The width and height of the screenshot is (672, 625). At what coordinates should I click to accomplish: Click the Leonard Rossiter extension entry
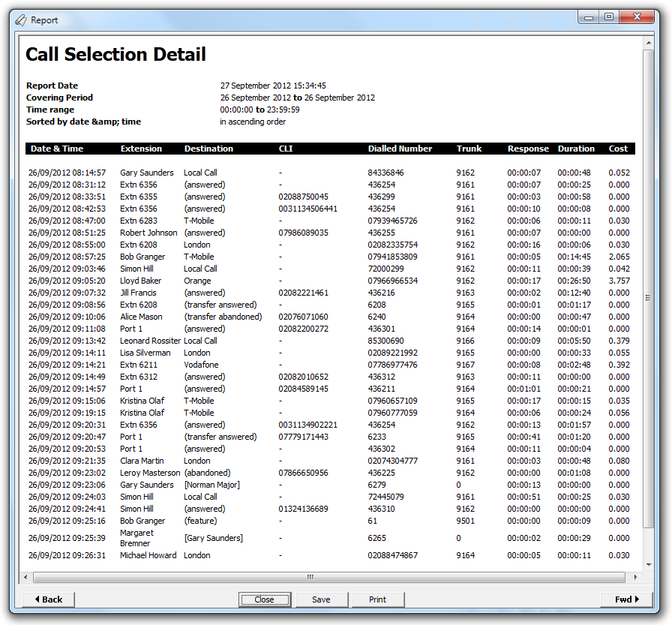click(x=150, y=341)
